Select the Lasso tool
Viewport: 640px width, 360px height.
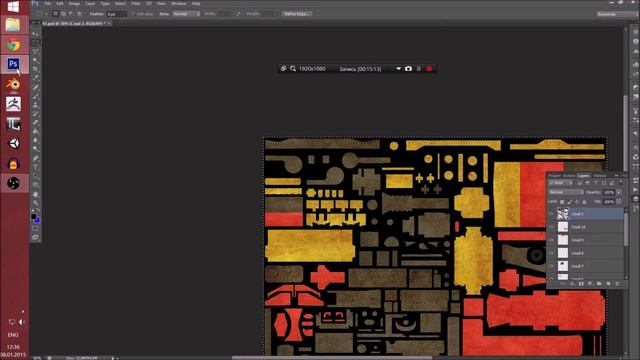36,51
